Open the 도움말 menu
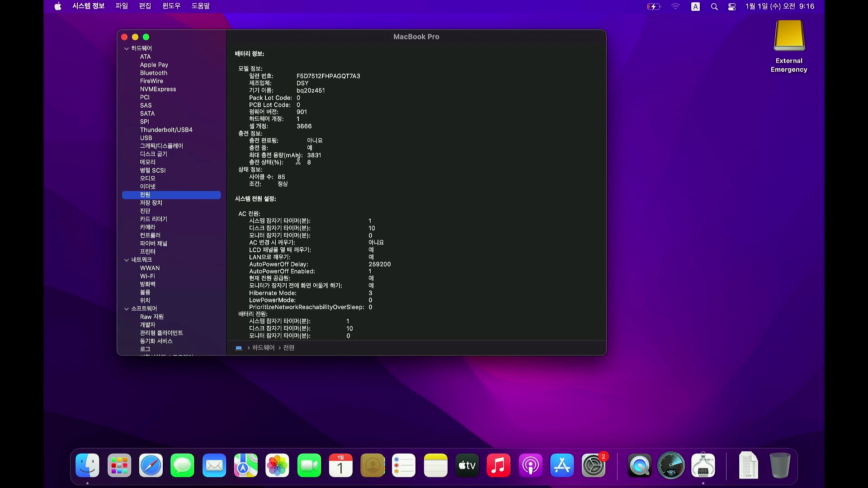 coord(201,6)
